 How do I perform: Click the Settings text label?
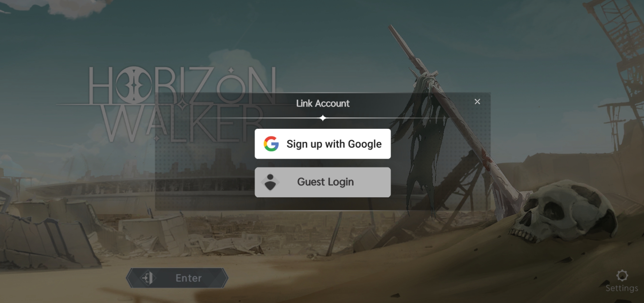coord(622,288)
